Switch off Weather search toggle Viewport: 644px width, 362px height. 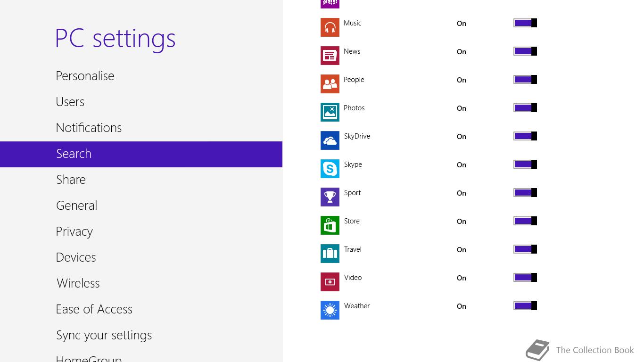click(x=525, y=306)
